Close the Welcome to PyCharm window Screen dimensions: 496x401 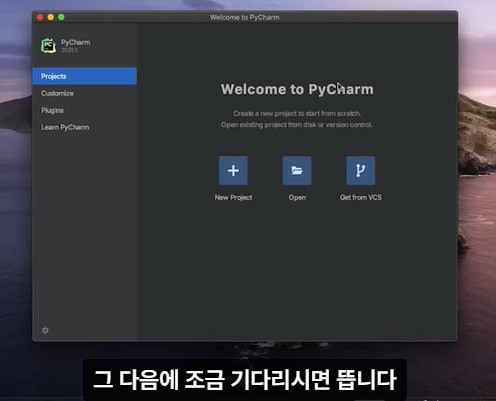[x=40, y=17]
